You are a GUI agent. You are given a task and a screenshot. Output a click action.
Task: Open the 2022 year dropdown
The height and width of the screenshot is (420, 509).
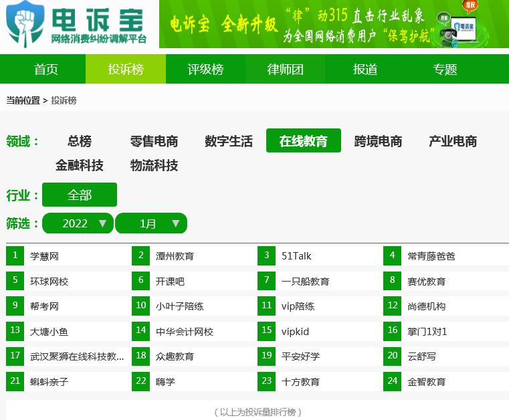[78, 223]
